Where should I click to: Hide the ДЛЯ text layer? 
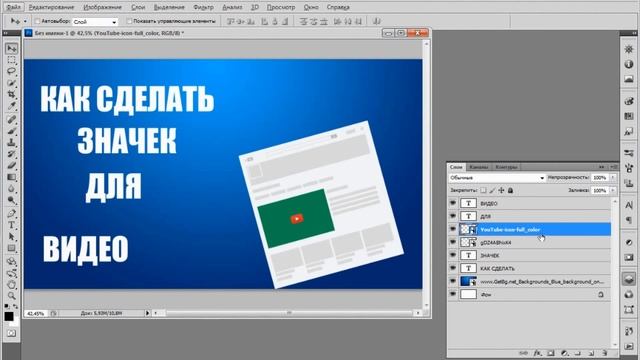pos(453,216)
